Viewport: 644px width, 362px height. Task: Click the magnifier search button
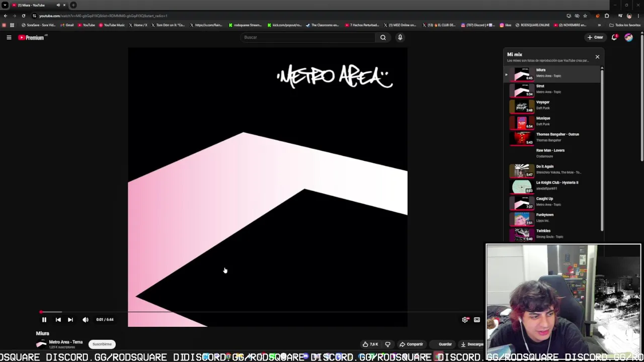pyautogui.click(x=383, y=37)
